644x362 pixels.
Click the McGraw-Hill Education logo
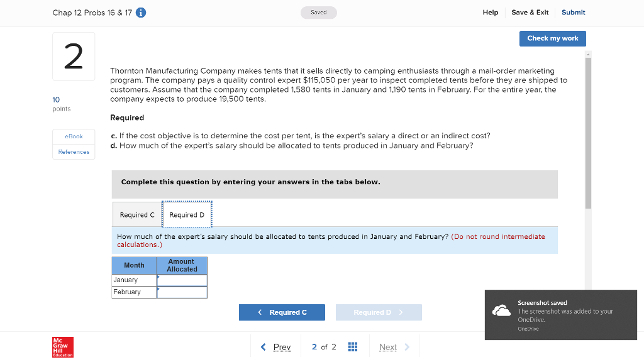(x=62, y=346)
